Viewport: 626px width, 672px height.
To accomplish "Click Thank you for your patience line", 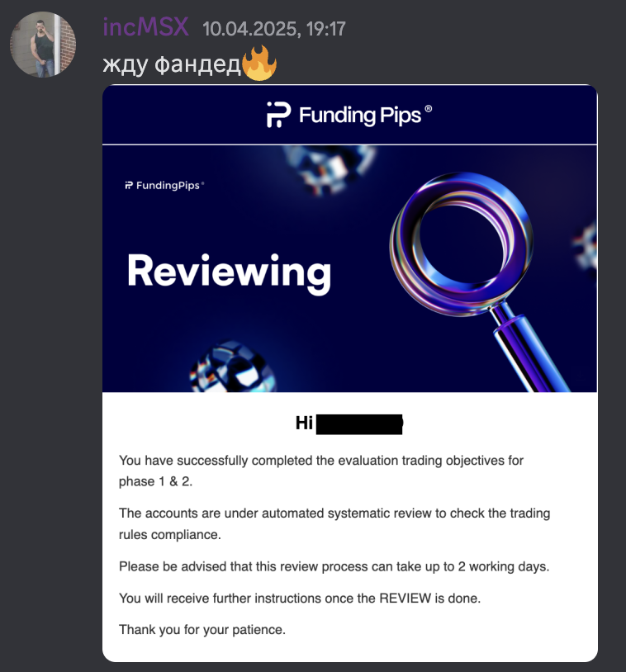I will 202,630.
